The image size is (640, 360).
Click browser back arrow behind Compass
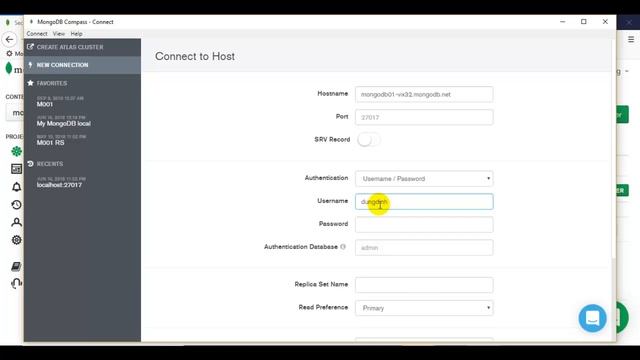(x=9, y=40)
